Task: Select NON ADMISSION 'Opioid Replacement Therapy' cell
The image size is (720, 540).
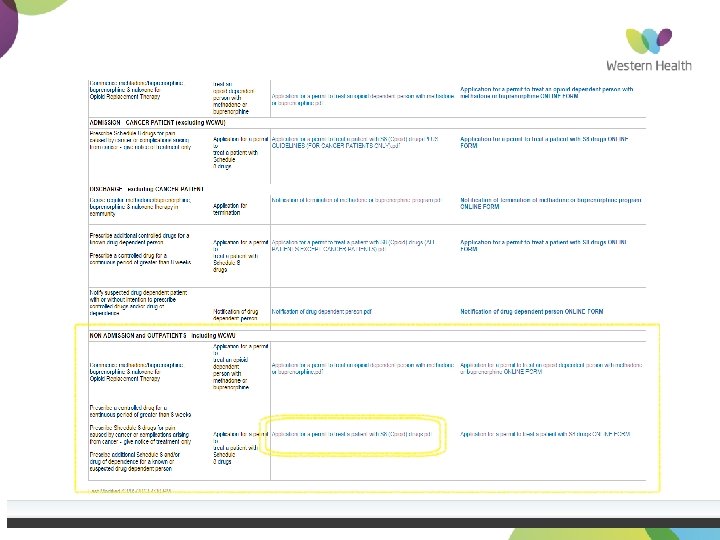Action: tap(136, 372)
